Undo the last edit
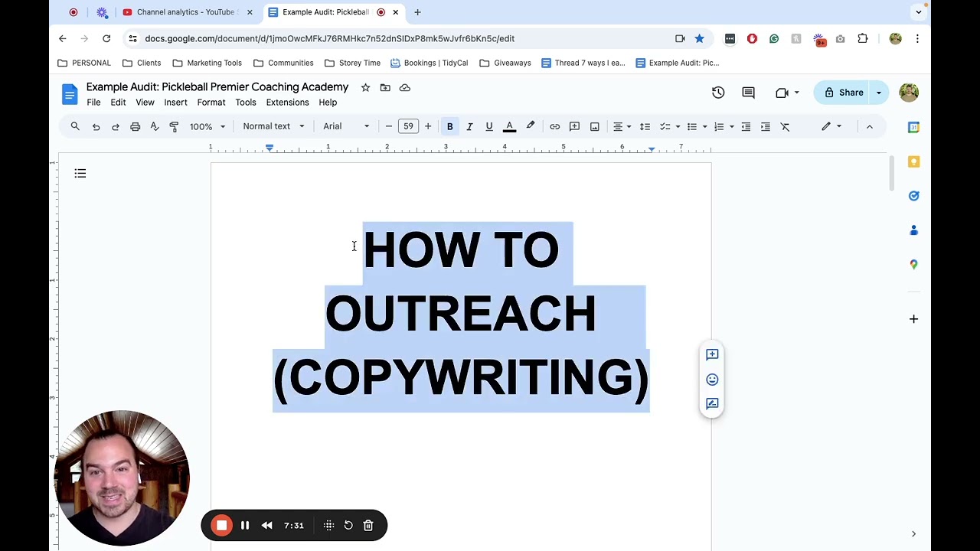 tap(96, 126)
